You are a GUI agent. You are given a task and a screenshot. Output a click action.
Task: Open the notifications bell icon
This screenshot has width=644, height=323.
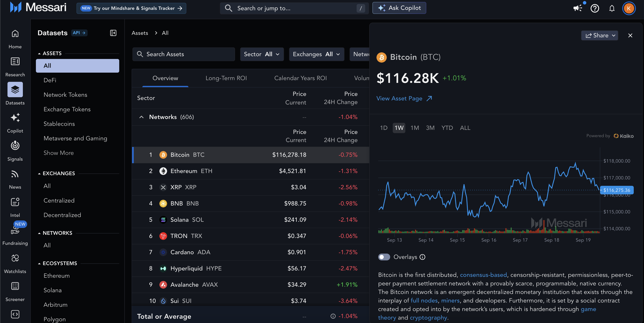(x=612, y=8)
